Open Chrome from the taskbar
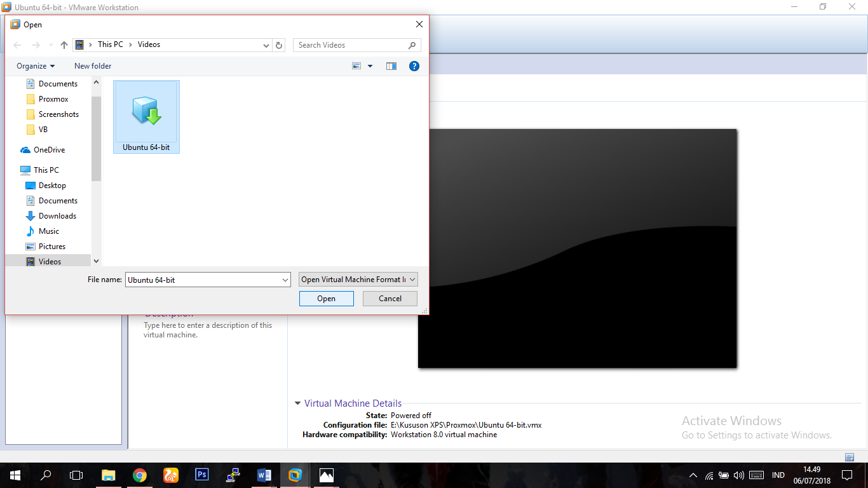The image size is (868, 488). (x=140, y=475)
